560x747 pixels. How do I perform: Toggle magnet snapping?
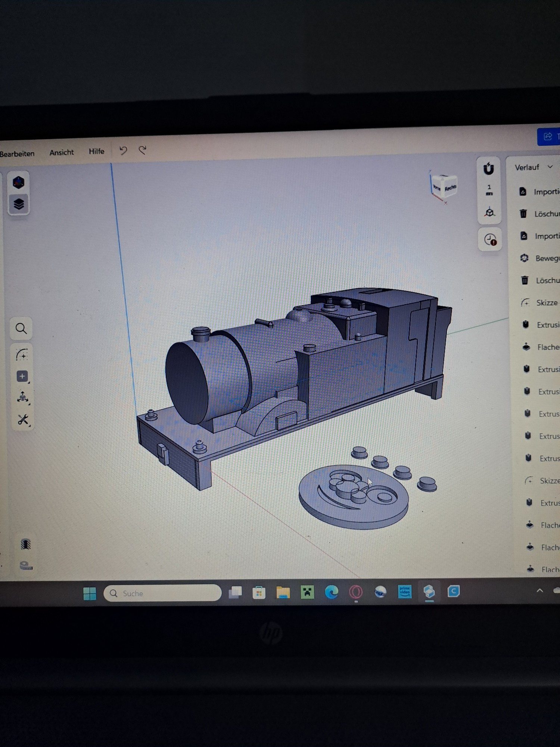coord(488,169)
